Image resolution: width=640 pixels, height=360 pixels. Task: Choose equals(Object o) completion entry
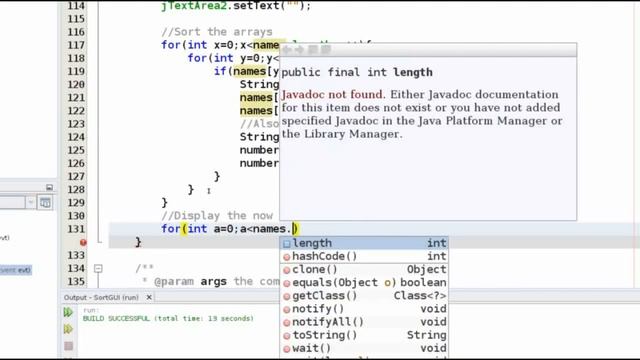pyautogui.click(x=364, y=282)
